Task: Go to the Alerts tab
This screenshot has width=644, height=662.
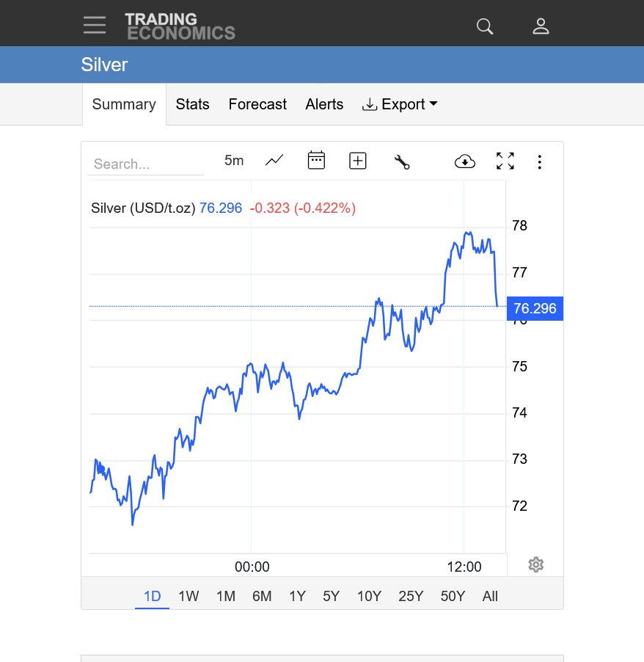Action: [324, 104]
